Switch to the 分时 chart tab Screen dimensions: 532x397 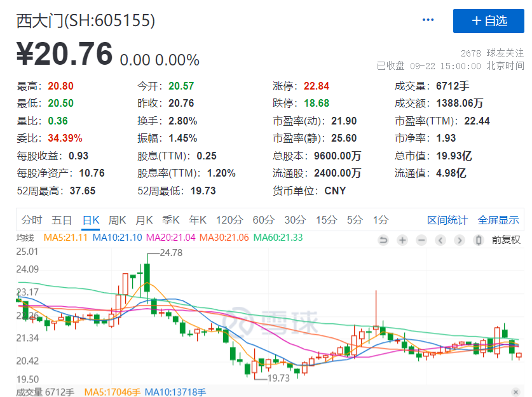click(x=32, y=220)
